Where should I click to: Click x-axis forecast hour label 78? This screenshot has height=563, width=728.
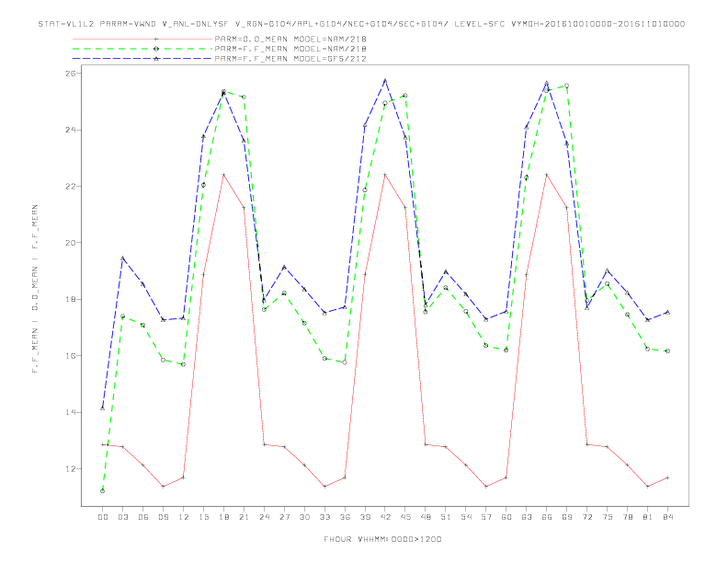(628, 517)
